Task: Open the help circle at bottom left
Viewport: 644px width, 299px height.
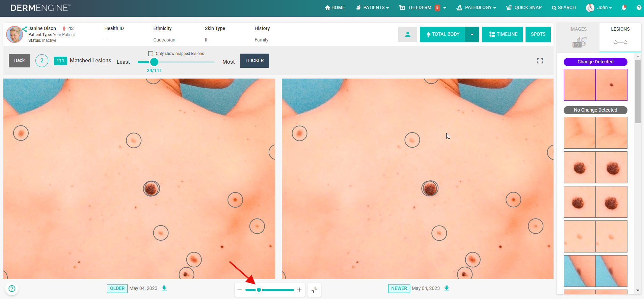Action: pos(12,289)
